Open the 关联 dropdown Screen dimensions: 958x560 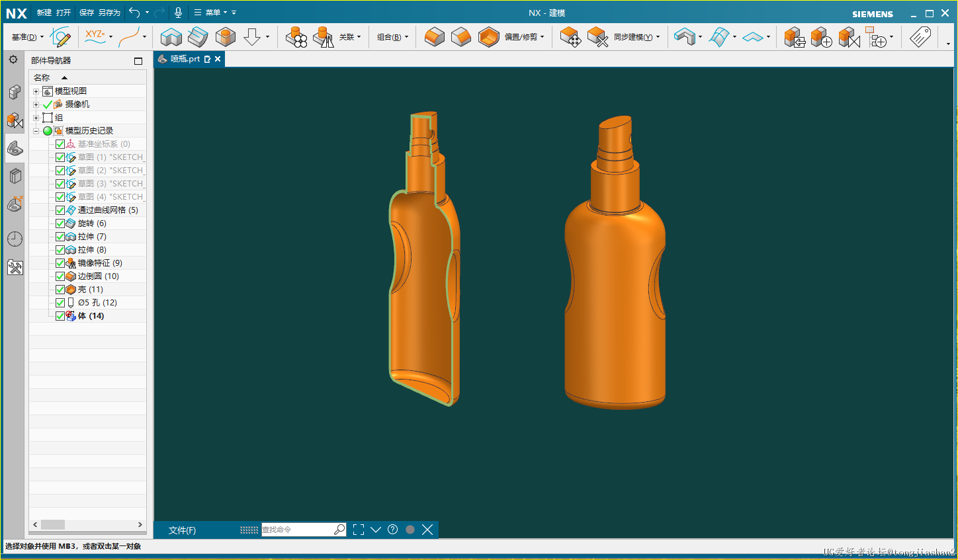click(350, 37)
